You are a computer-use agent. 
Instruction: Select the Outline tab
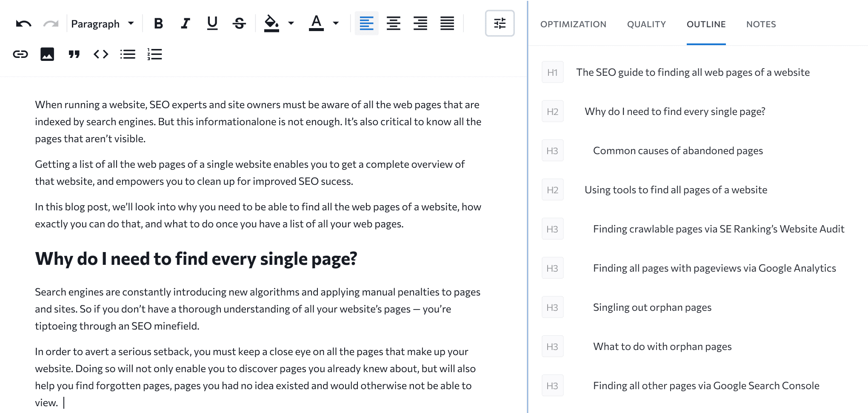[x=706, y=24]
